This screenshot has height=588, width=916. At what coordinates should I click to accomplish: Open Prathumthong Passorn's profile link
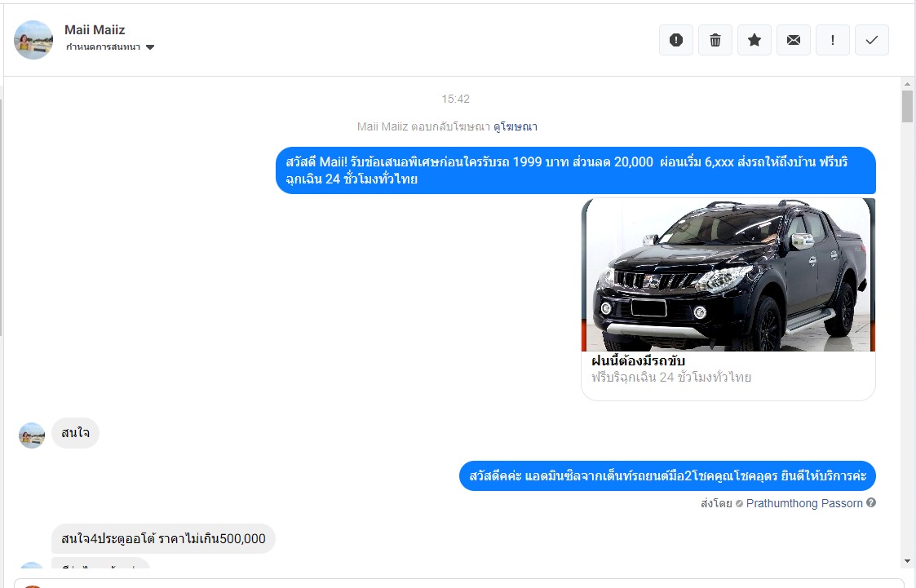click(803, 503)
